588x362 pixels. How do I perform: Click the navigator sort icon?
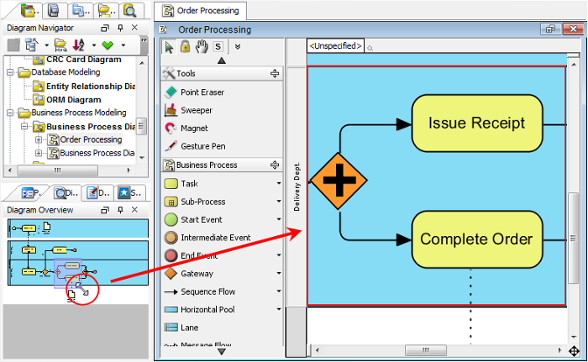pos(78,45)
